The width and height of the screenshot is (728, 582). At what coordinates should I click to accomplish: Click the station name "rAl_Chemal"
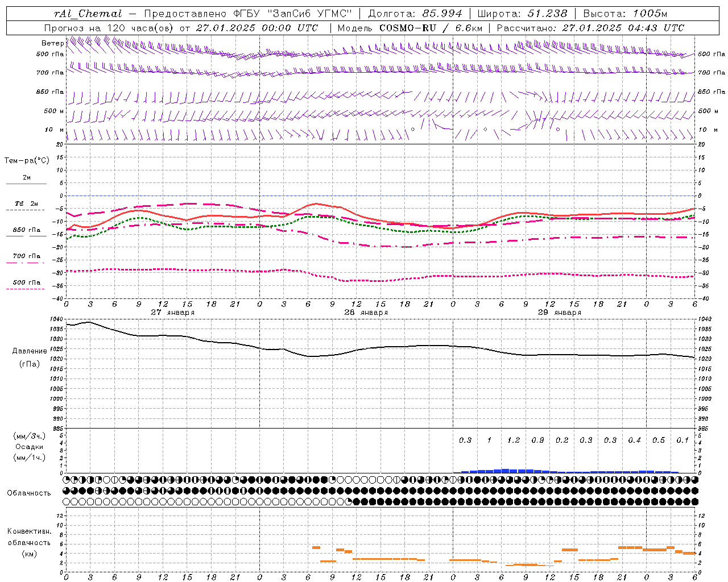tap(88, 14)
